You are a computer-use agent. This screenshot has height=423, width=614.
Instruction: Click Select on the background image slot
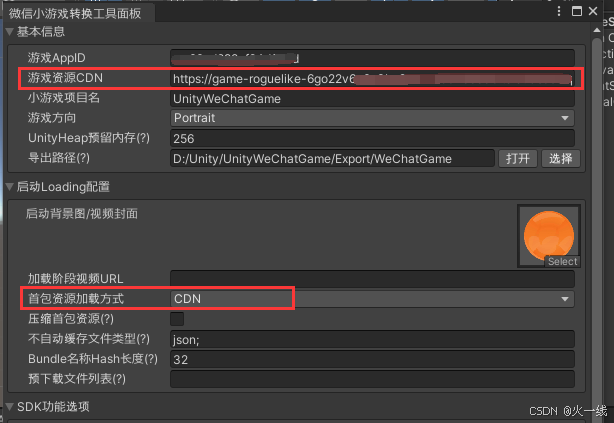[562, 262]
